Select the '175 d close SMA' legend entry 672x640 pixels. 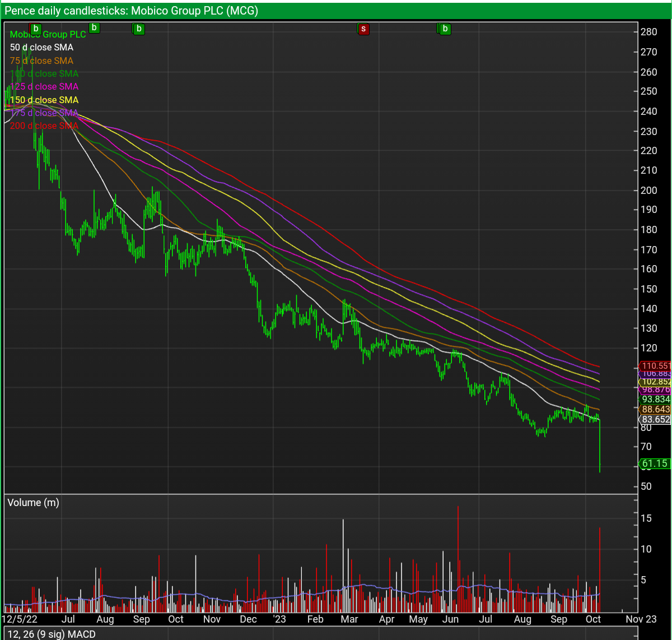(x=44, y=113)
